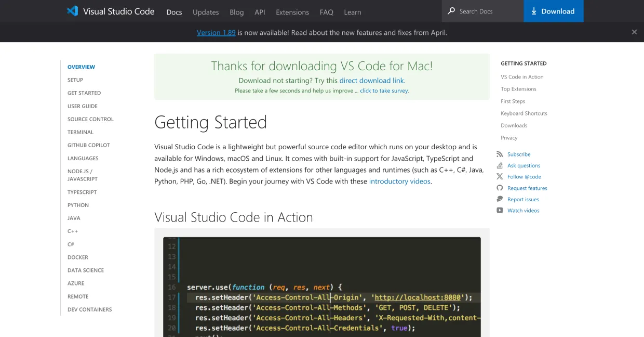Click the Ask questions icon

500,165
